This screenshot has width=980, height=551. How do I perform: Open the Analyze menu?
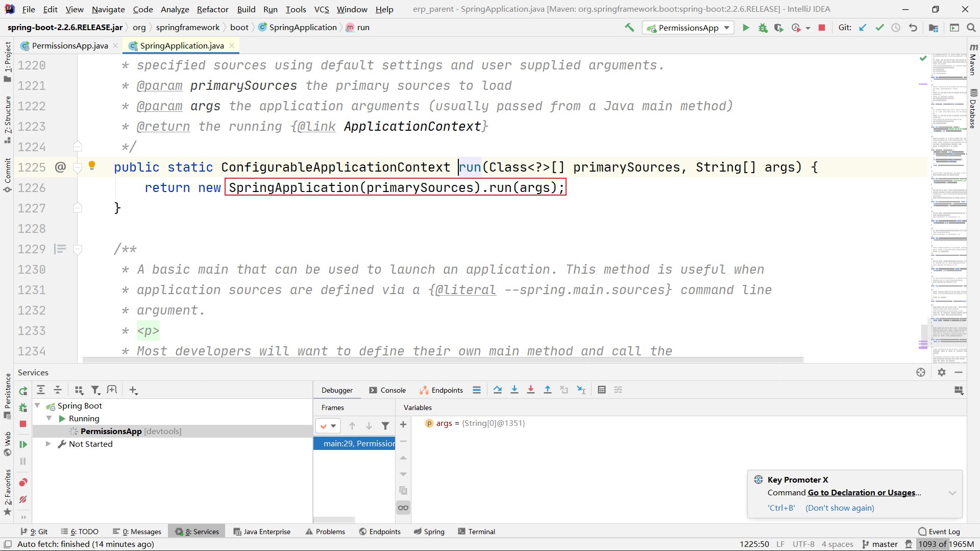175,9
